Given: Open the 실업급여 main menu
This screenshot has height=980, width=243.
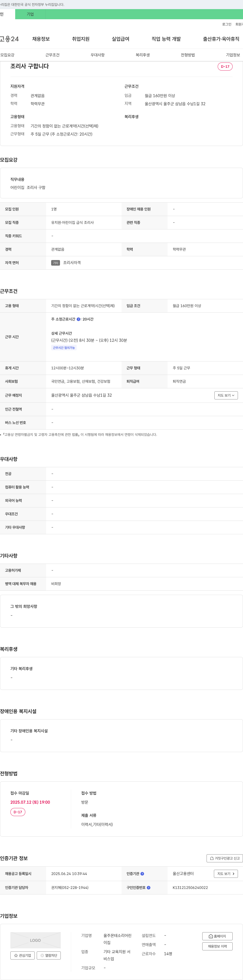Looking at the screenshot, I should click(120, 39).
